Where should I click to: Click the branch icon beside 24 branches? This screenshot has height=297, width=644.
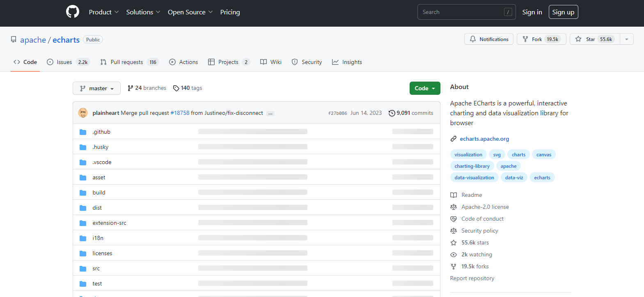click(131, 88)
